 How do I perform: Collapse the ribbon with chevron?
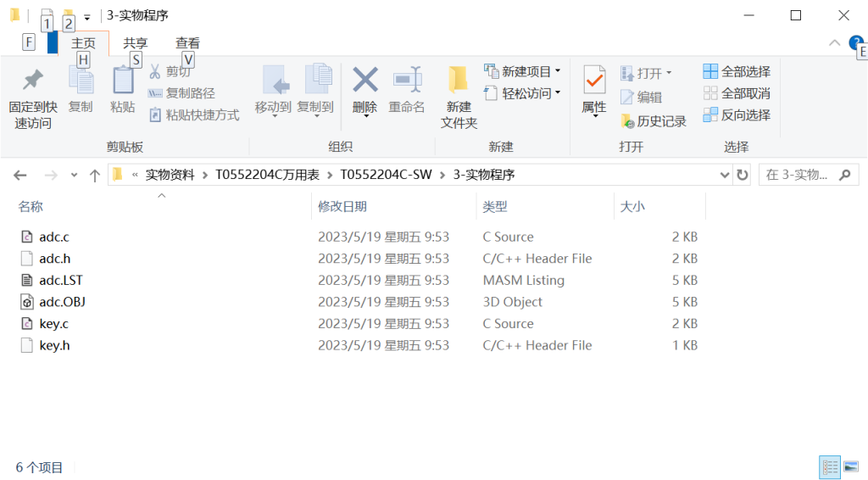(x=834, y=42)
